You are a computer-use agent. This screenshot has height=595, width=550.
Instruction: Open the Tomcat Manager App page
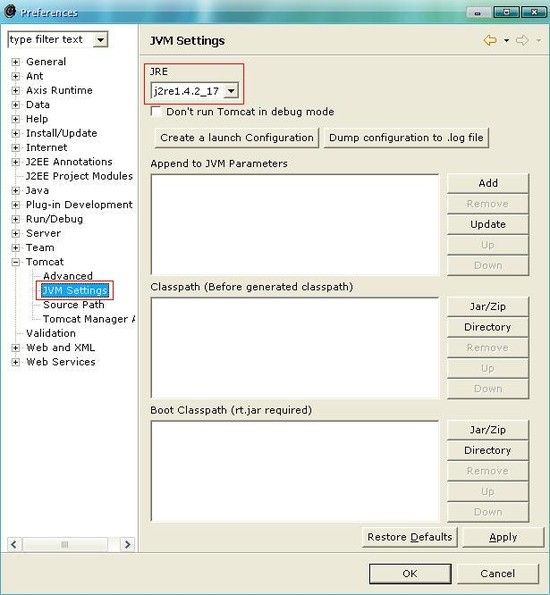89,319
